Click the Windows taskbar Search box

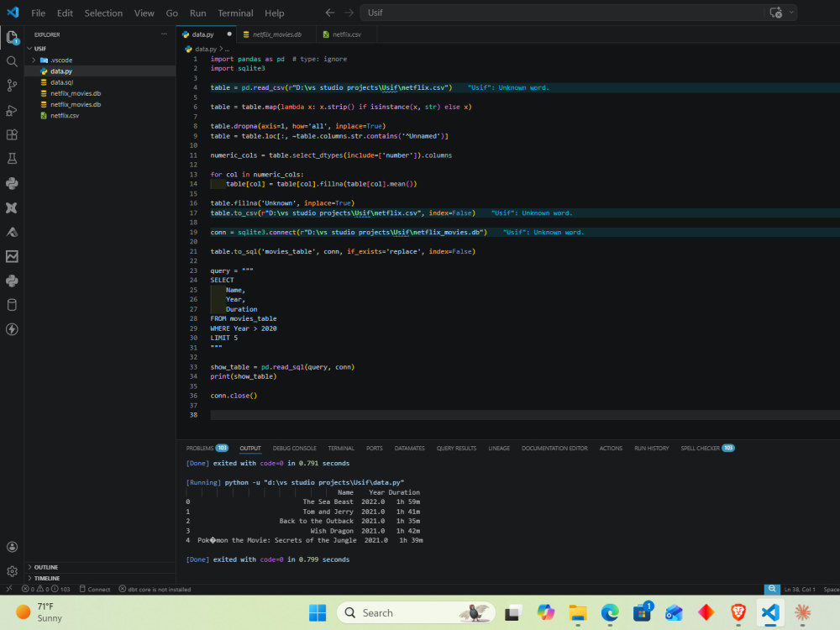(x=417, y=612)
